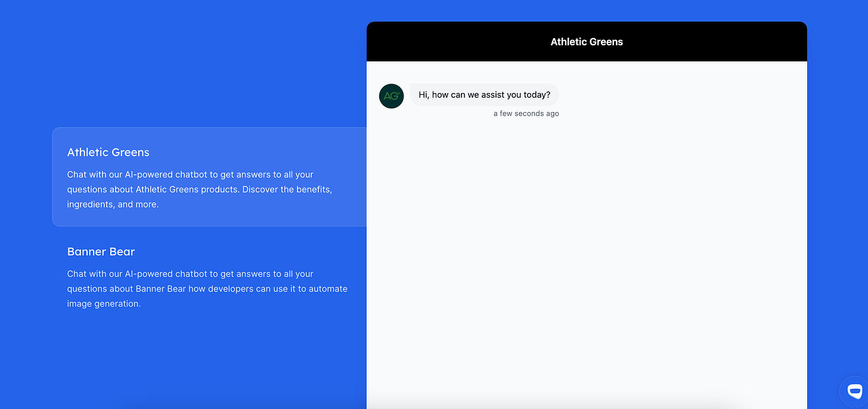Select the Athletic Greens chatbot card

coord(209,177)
